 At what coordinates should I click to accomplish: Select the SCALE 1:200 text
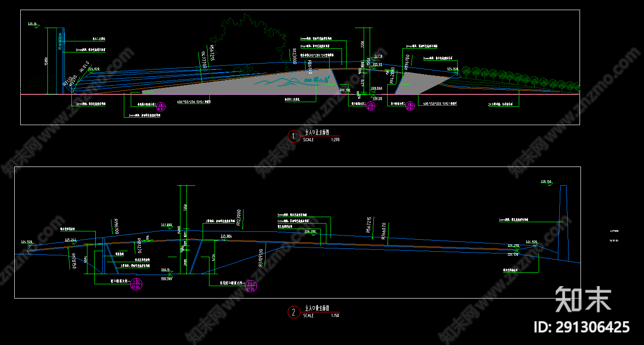(321, 139)
